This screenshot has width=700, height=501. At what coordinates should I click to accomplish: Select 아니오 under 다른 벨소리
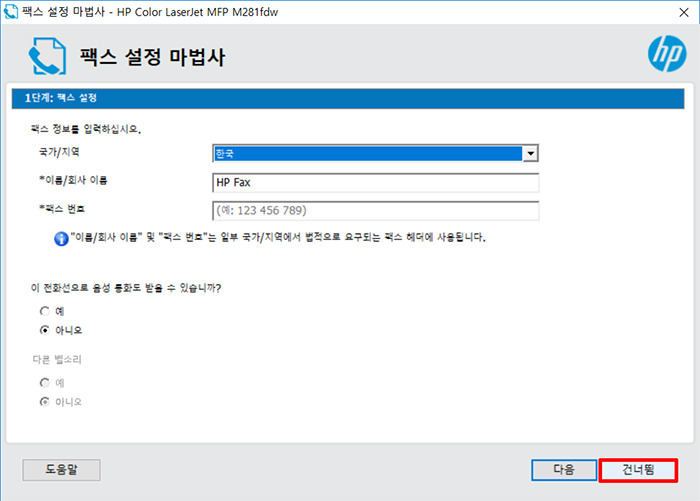[45, 402]
